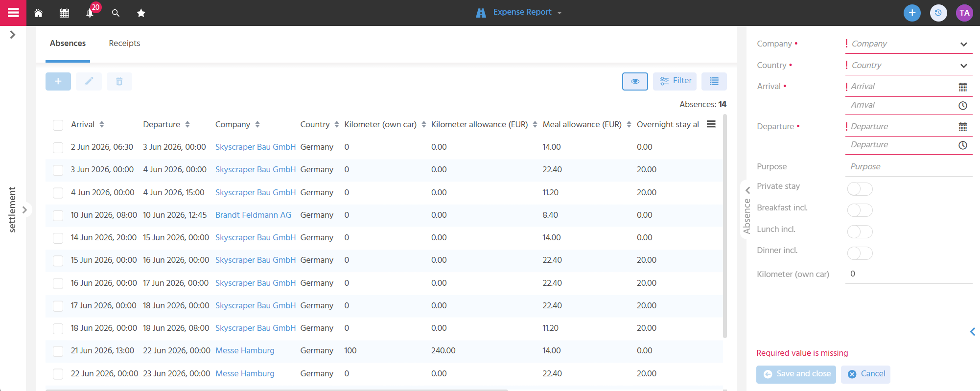Image resolution: width=980 pixels, height=391 pixels.
Task: Open favorites star icon
Action: [x=141, y=13]
